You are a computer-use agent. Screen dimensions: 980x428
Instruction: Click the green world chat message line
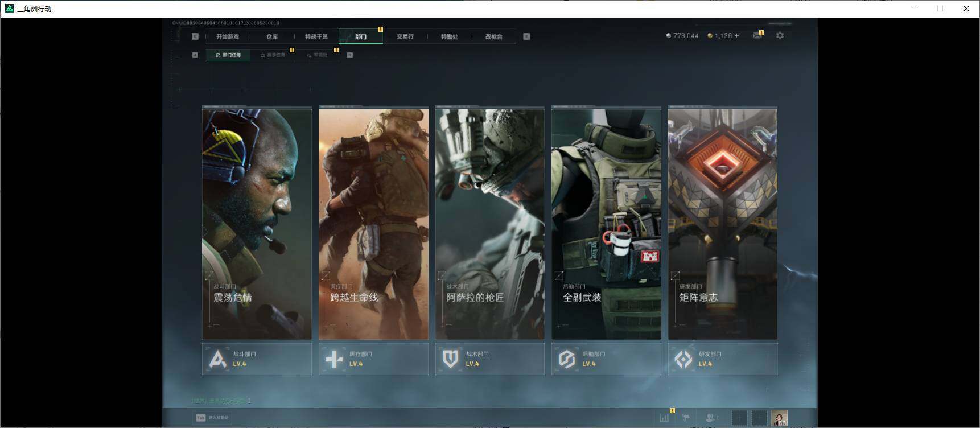221,401
